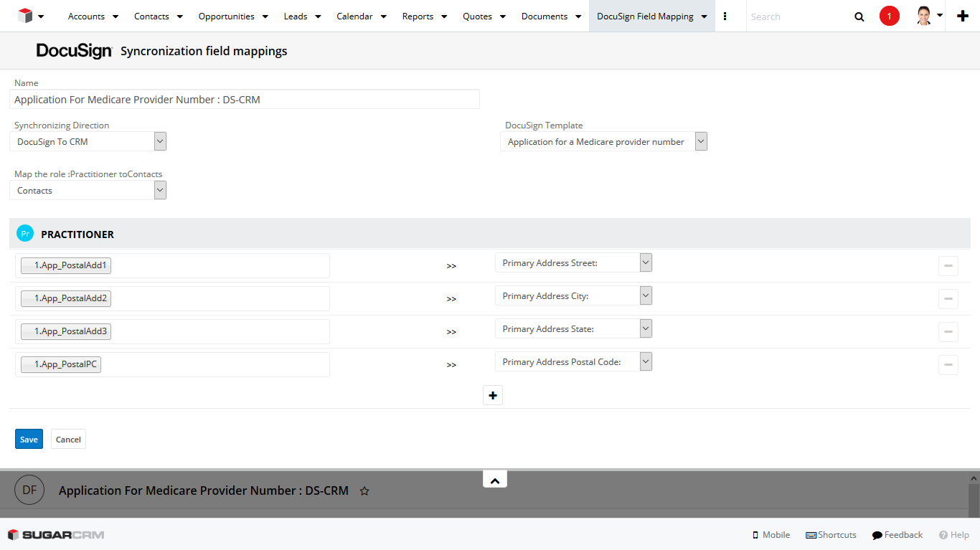Edit the mapping Name field
Viewport: 980px width, 550px height.
pyautogui.click(x=245, y=100)
